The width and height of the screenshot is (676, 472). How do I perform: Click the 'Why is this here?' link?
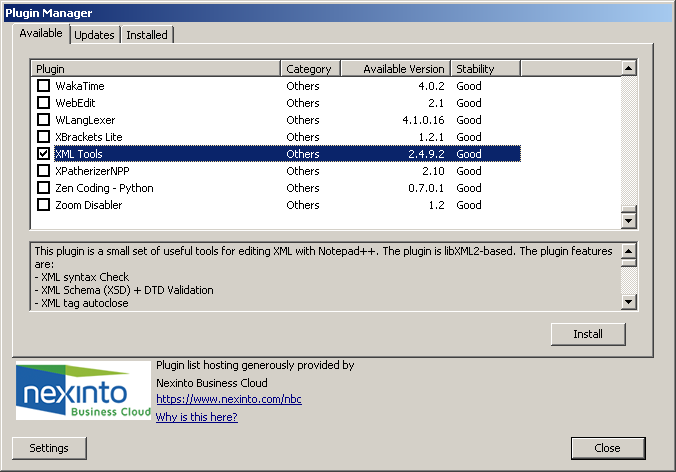(x=197, y=417)
